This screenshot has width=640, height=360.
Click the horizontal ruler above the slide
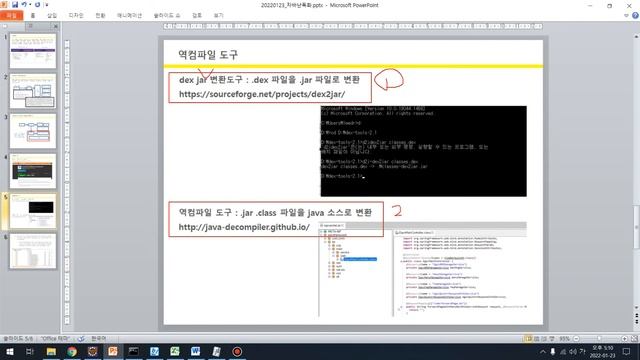coord(353,26)
